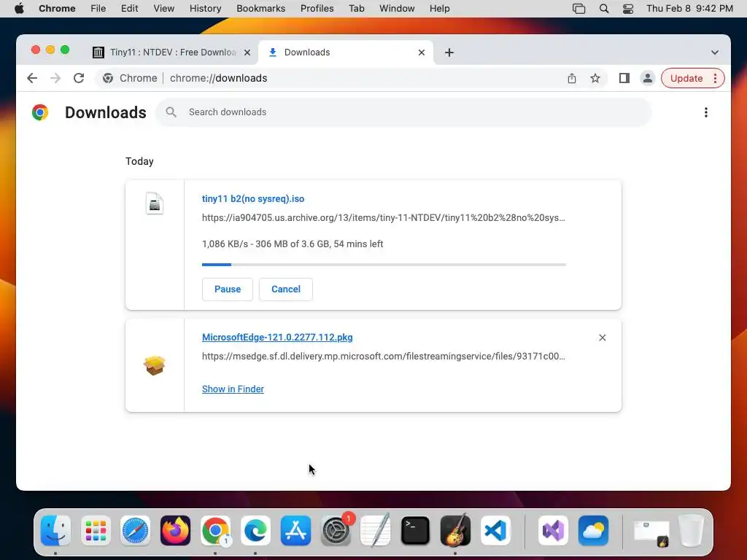Open the tiny11 b2(no sysreq).iso link

click(253, 198)
